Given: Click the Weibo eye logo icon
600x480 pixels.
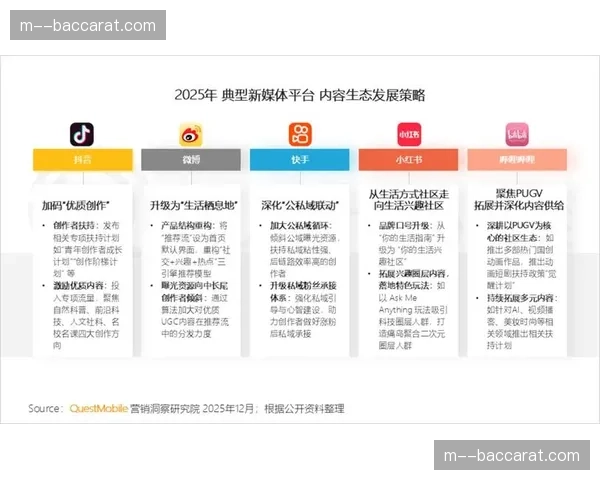Looking at the screenshot, I should coord(191,135).
